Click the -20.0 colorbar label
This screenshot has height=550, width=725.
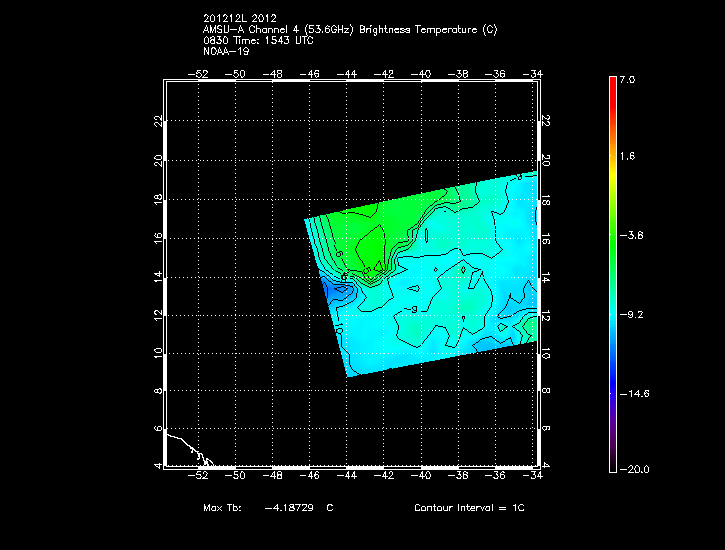point(632,469)
